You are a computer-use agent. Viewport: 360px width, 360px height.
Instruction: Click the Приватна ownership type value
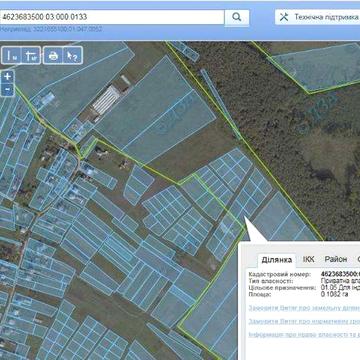pos(340,281)
